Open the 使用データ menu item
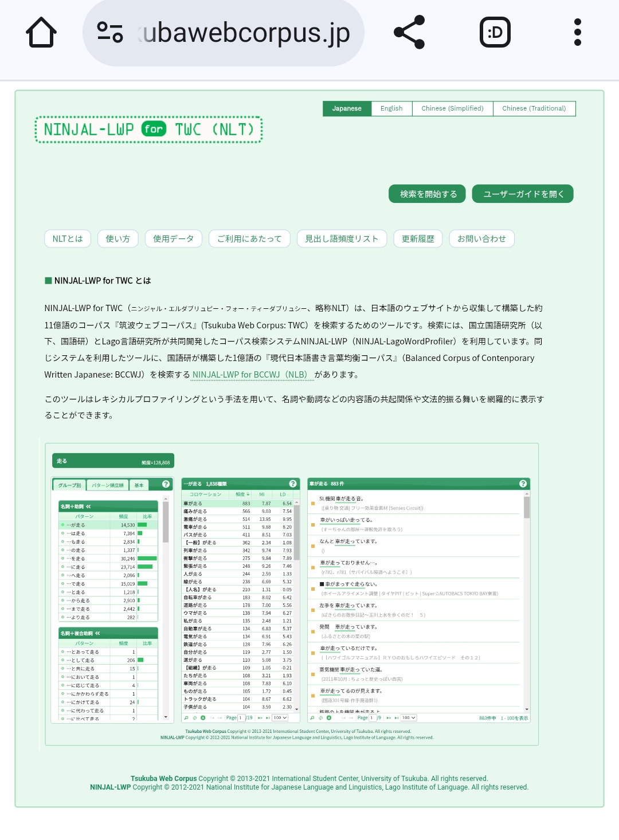This screenshot has width=619, height=840. tap(173, 238)
